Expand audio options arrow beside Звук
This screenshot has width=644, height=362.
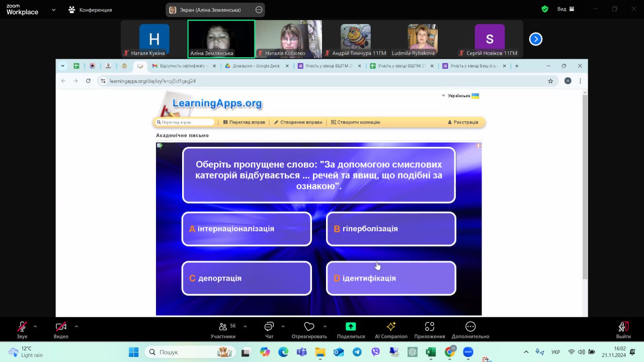point(35,326)
